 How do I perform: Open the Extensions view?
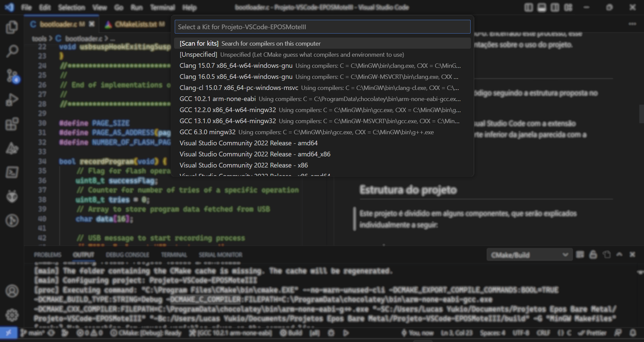[x=12, y=124]
